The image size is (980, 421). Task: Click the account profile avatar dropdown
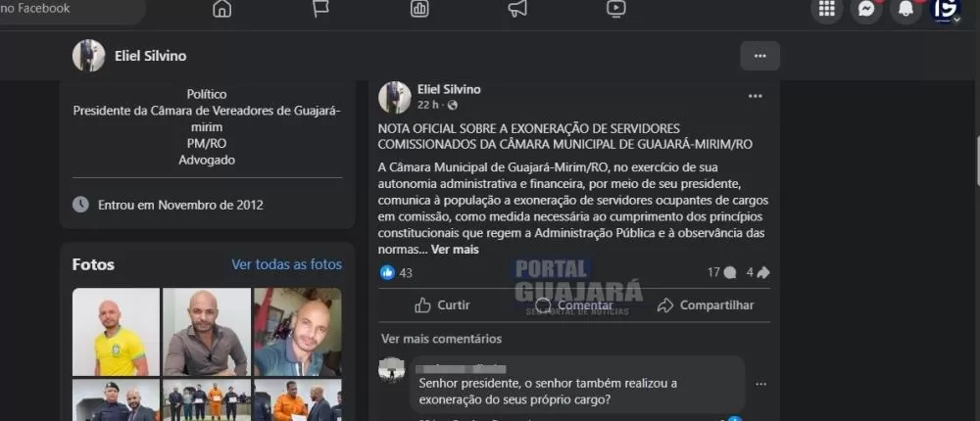(945, 9)
